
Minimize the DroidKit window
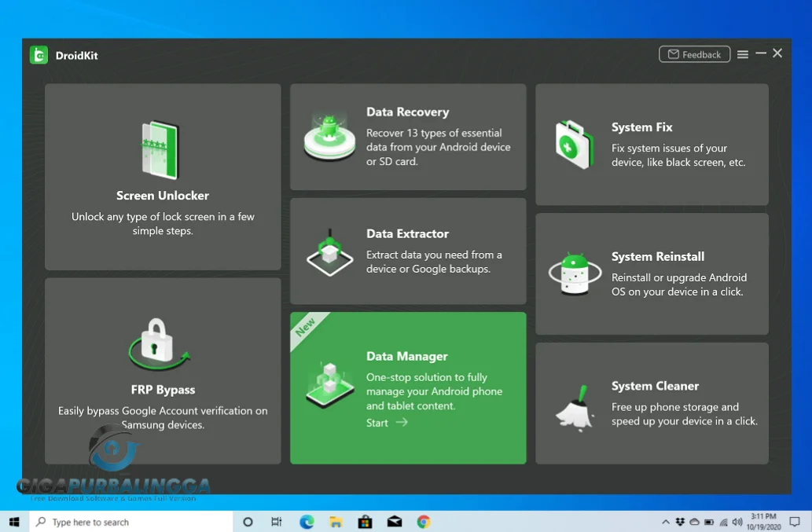(761, 53)
